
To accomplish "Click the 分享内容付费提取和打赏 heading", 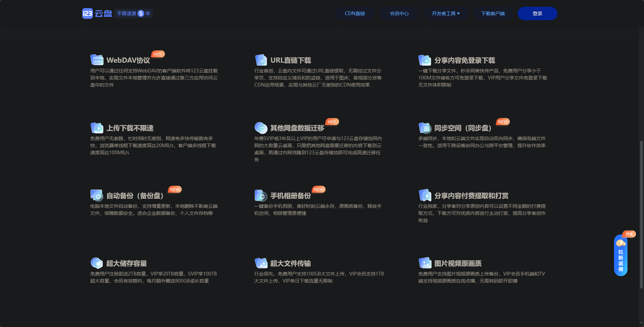I will [x=472, y=196].
